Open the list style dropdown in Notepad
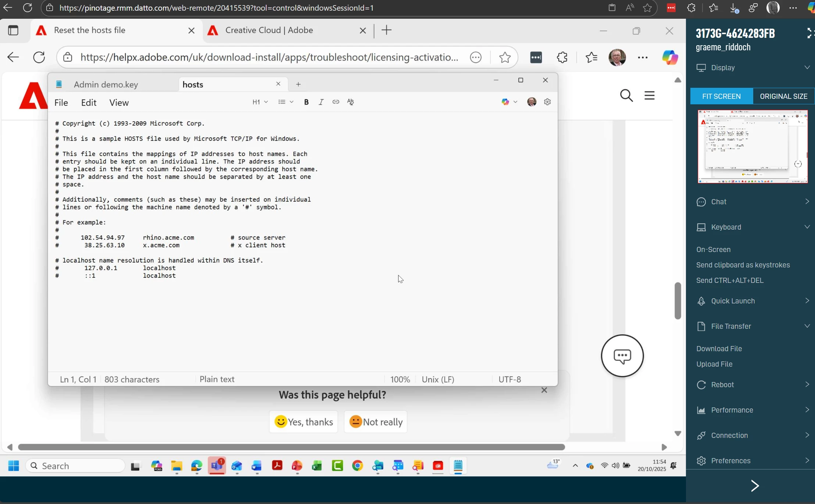Viewport: 815px width, 504px height. point(286,102)
